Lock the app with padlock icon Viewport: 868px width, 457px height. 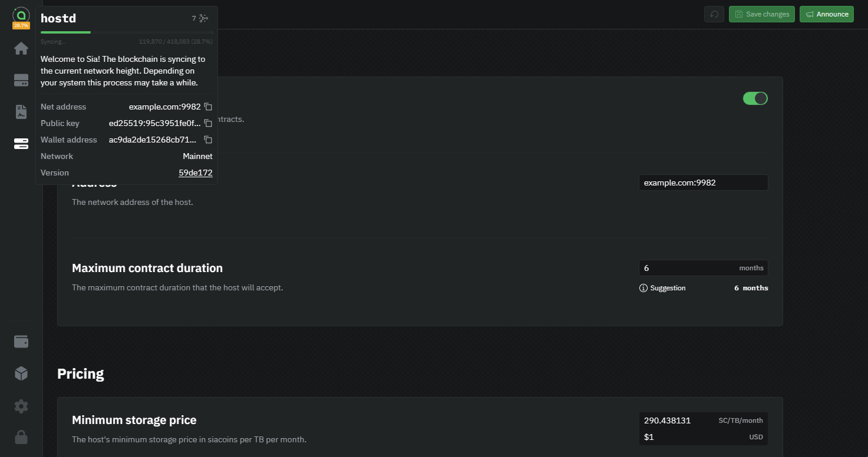[21, 437]
